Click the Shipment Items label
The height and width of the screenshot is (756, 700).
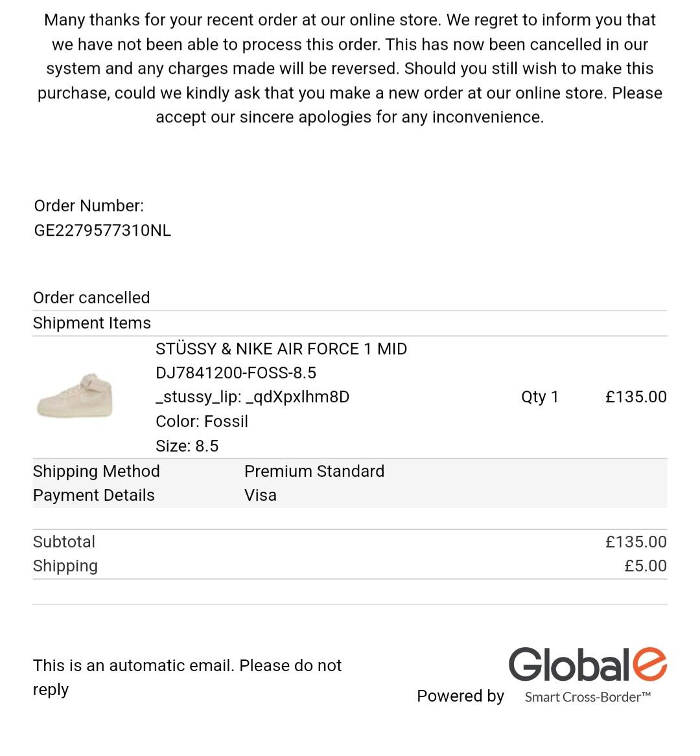(92, 323)
